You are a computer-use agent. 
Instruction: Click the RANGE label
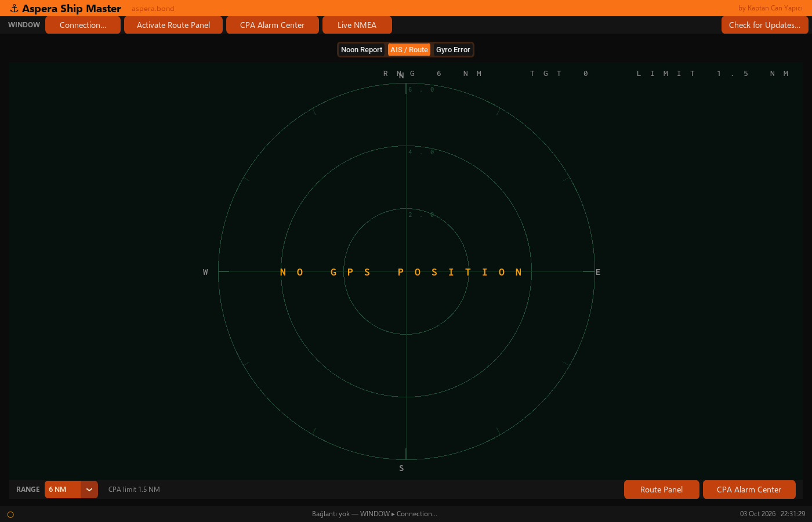pyautogui.click(x=28, y=490)
